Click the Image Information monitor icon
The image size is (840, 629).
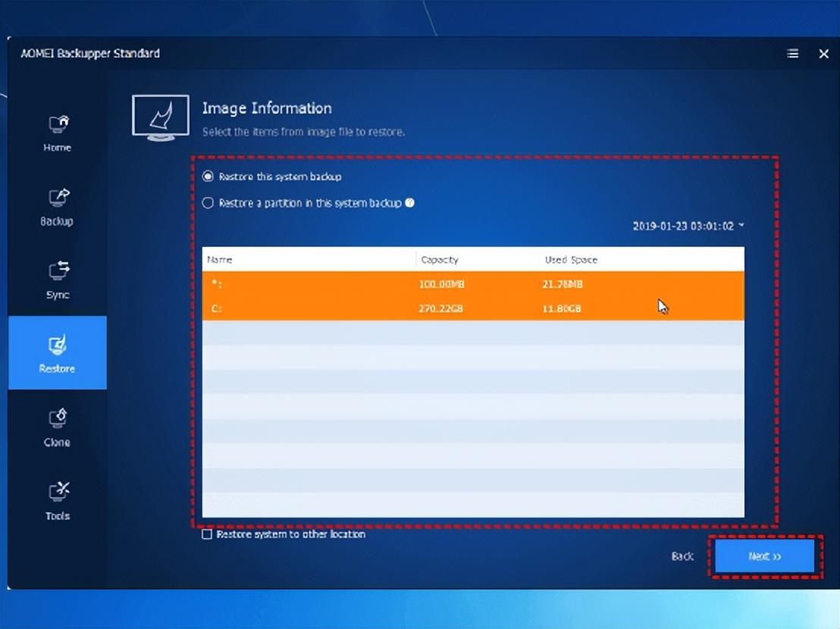point(161,117)
